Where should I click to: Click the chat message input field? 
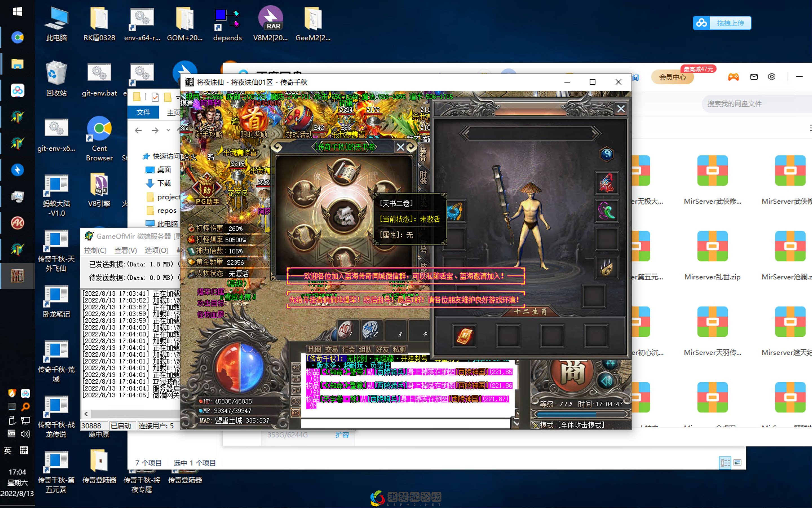coord(405,423)
